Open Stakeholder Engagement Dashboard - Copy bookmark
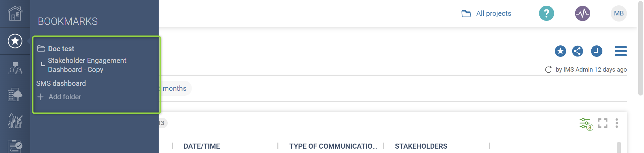This screenshot has height=153, width=644. pyautogui.click(x=87, y=65)
